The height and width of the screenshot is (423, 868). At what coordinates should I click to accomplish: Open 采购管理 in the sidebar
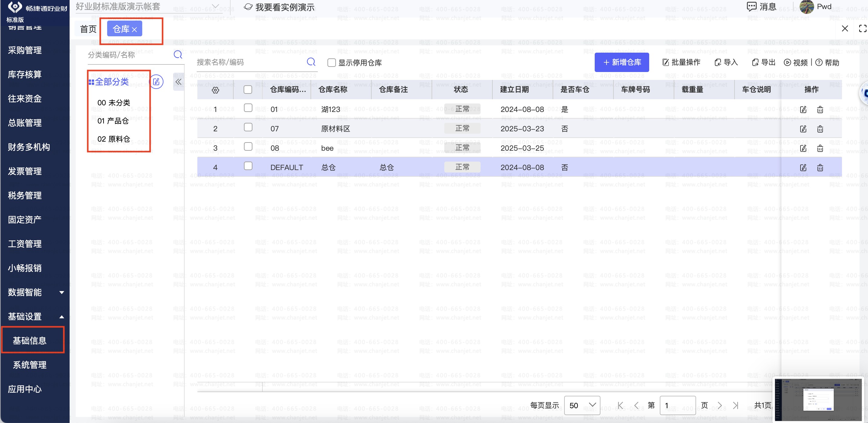(x=25, y=50)
